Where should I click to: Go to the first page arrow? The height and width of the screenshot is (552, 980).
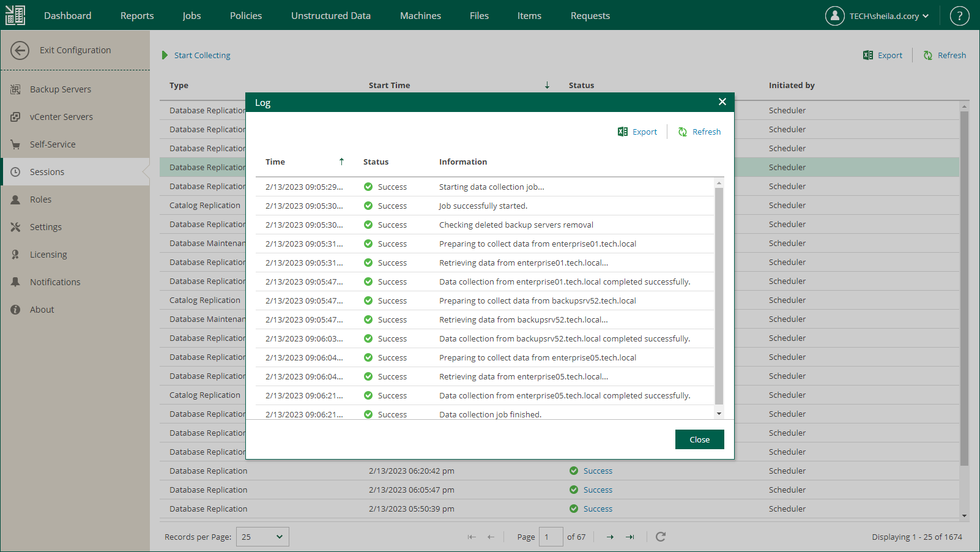pyautogui.click(x=472, y=537)
